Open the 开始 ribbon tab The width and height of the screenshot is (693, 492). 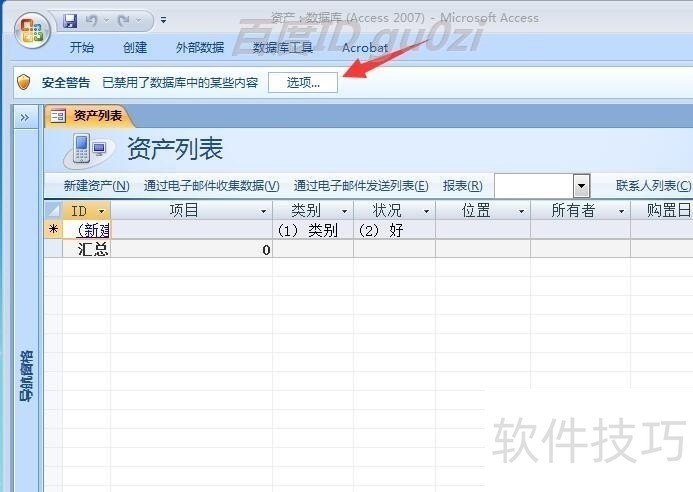82,47
